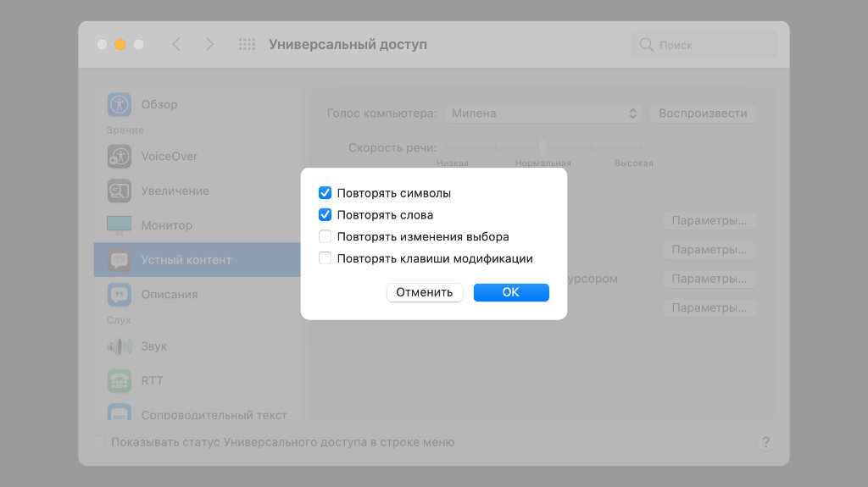Viewport: 868px width, 487px height.
Task: Click the first Параметры… button
Action: point(709,221)
